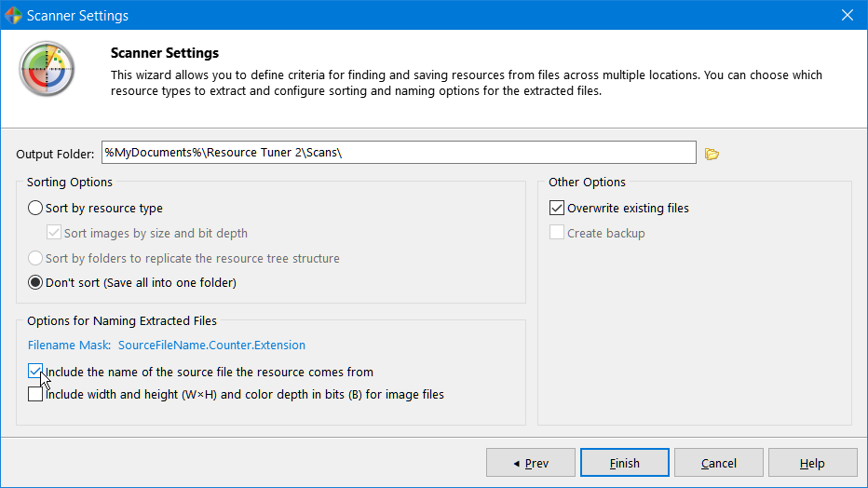Click into the Output Folder path field

398,153
